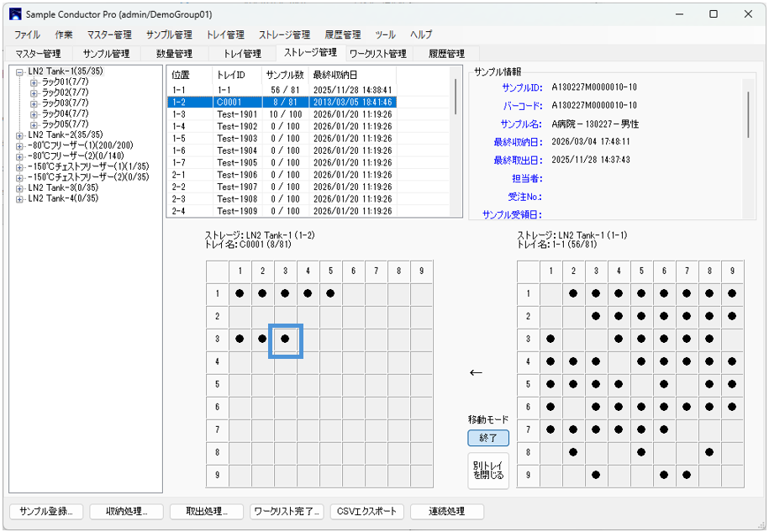Viewport: 769px width, 532px height.
Task: Expand the ラック03 tree node
Action: [x=34, y=103]
